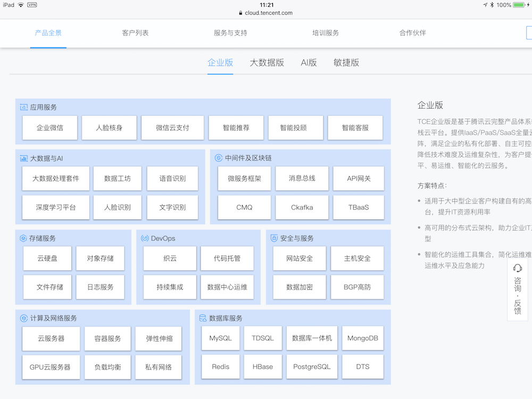The width and height of the screenshot is (532, 399).
Task: Open the 文件存储 product card
Action: point(47,287)
